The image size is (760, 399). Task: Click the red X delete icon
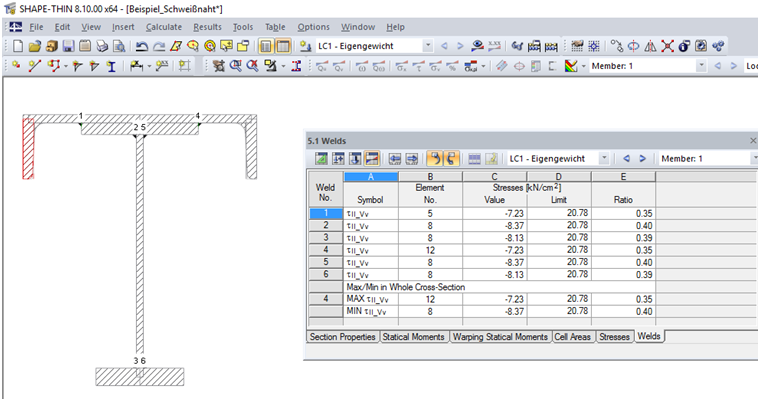click(x=667, y=46)
